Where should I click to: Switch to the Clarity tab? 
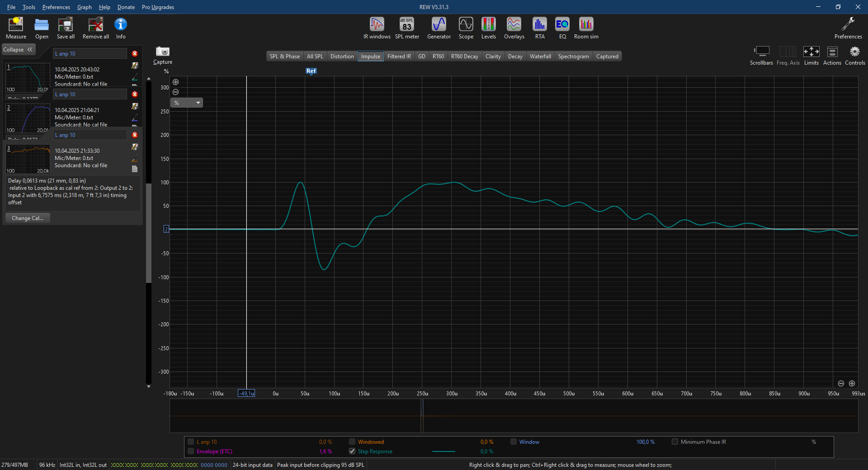(x=493, y=56)
